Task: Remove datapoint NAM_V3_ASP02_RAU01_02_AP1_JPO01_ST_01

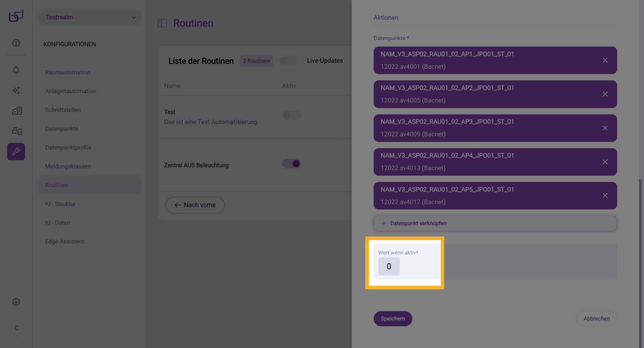Action: point(605,60)
